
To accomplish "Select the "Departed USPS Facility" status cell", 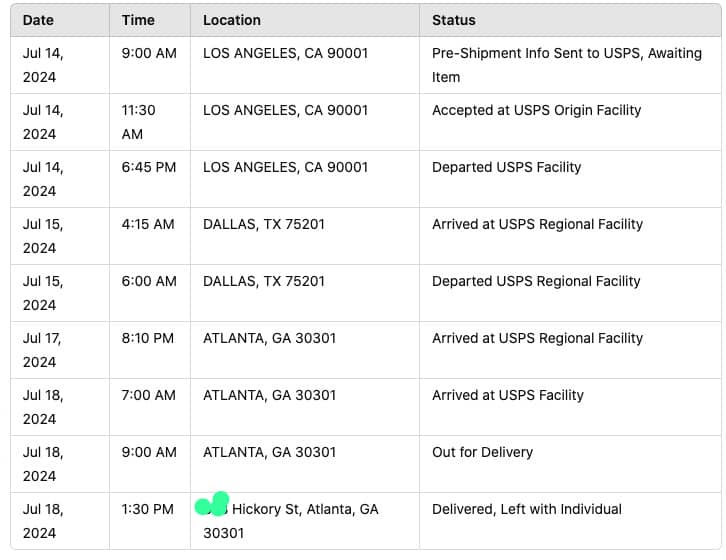I will (x=506, y=167).
